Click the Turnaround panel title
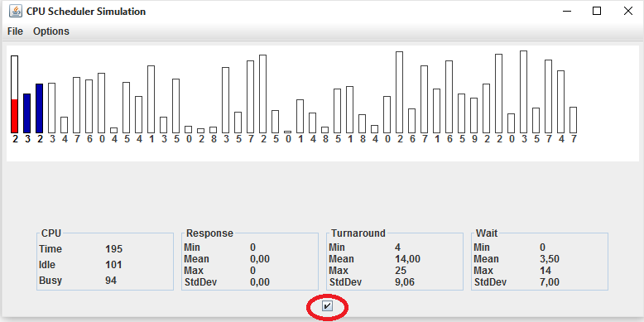This screenshot has height=322, width=644. pyautogui.click(x=358, y=233)
